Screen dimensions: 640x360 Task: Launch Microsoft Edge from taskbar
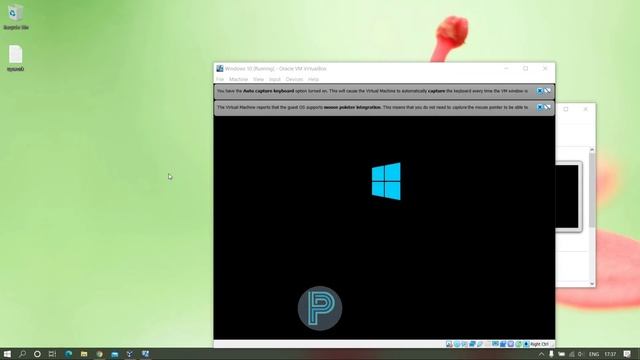tap(68, 354)
